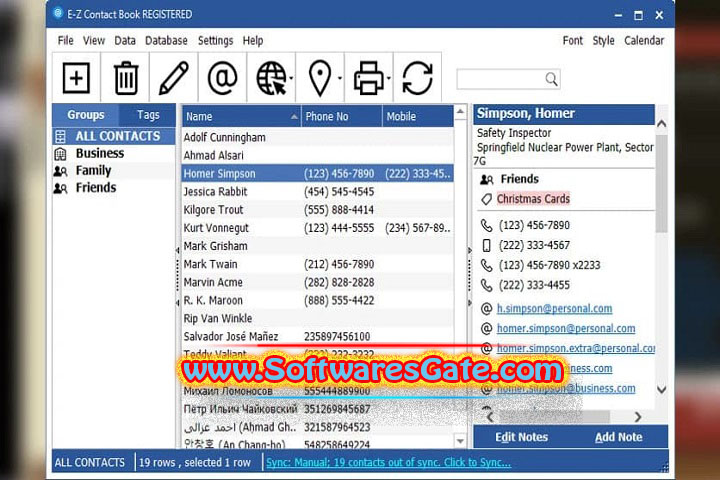This screenshot has height=480, width=720.
Task: Select the Marvin Acme contact
Action: pos(318,282)
